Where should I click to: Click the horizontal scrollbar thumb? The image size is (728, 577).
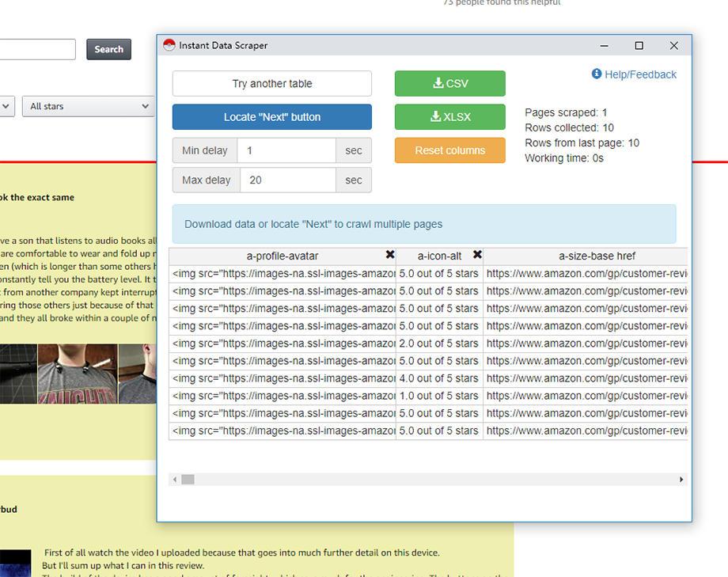tap(188, 480)
